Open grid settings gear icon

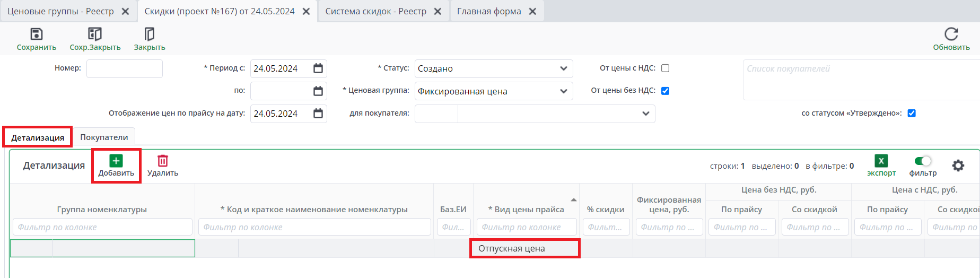958,166
